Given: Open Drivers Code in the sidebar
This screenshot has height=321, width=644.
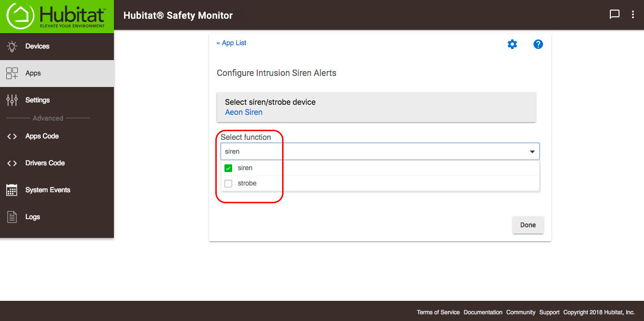Looking at the screenshot, I should 57,163.
